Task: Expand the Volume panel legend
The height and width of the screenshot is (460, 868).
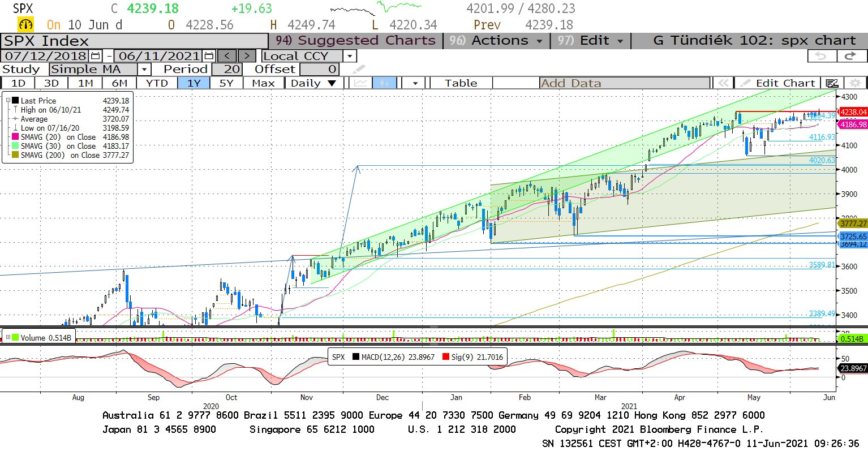Action: point(8,337)
